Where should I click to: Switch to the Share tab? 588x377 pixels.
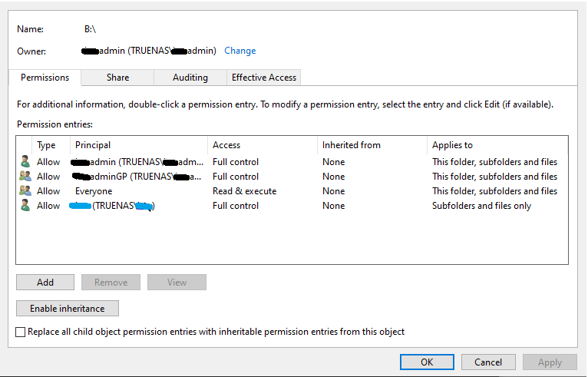coord(117,78)
